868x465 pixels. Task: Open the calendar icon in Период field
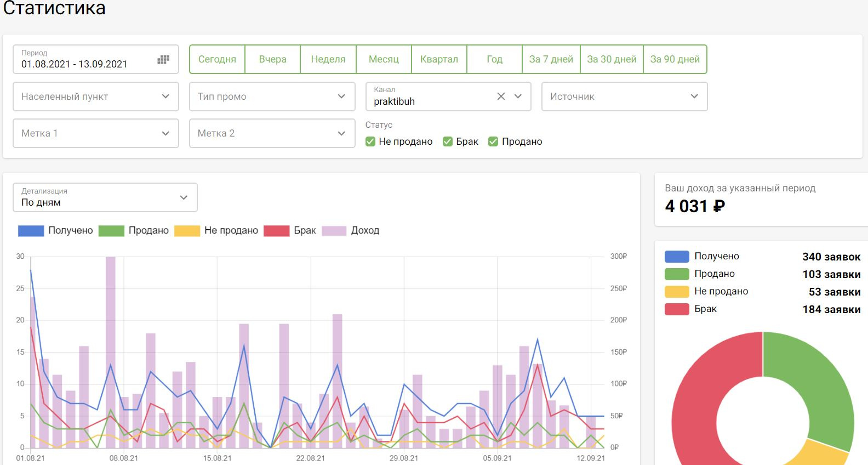(x=163, y=60)
